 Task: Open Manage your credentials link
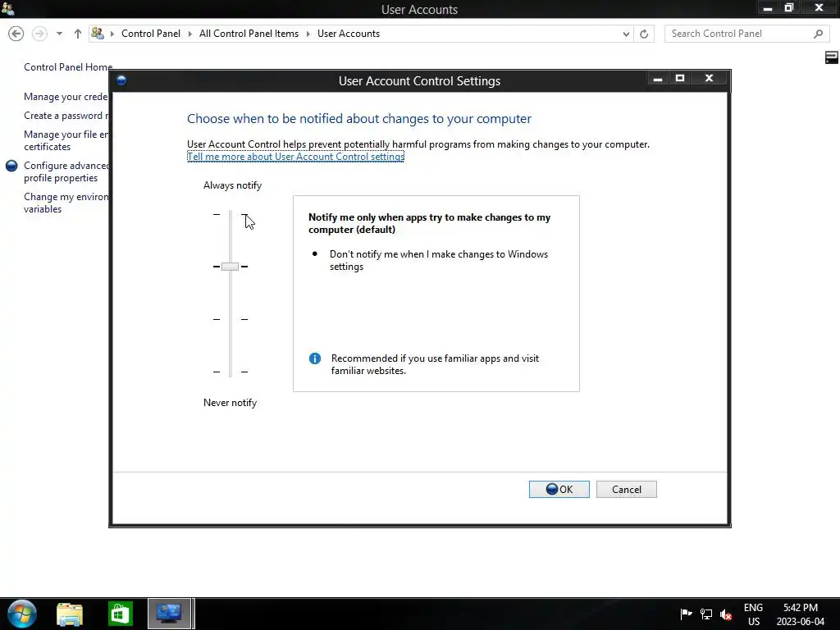click(x=66, y=97)
